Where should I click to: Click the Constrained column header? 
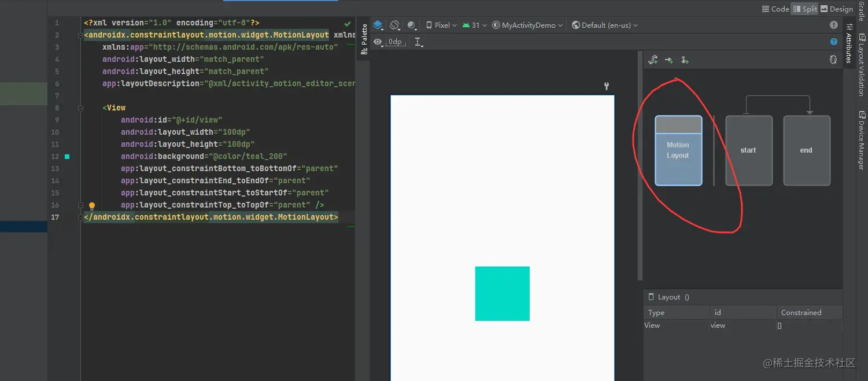809,312
